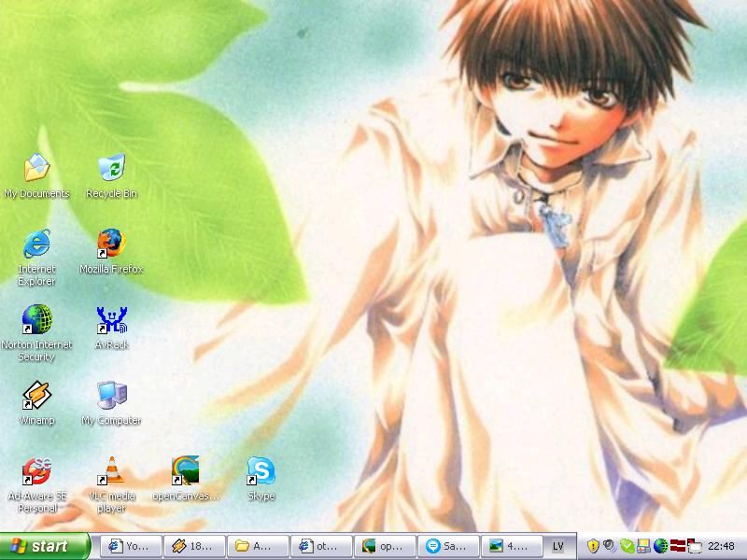Select the Ad-Aware SE Personal shortcut
747x560 pixels.
36,484
